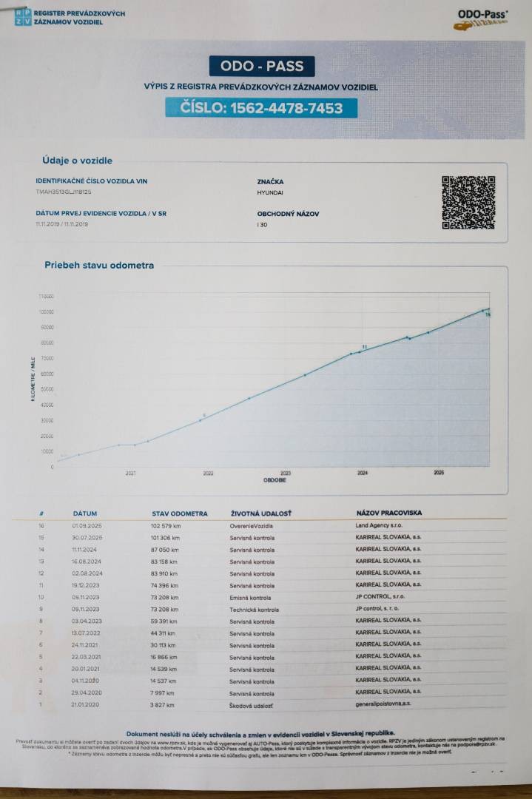Click the ŽIVOTNÁ UDALOSŤ column header
The width and height of the screenshot is (532, 799).
(261, 513)
